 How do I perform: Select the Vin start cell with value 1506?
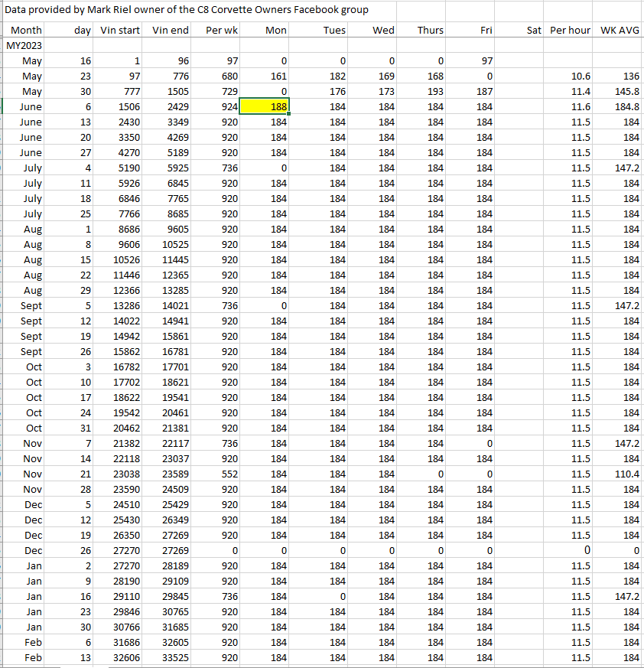pos(120,107)
